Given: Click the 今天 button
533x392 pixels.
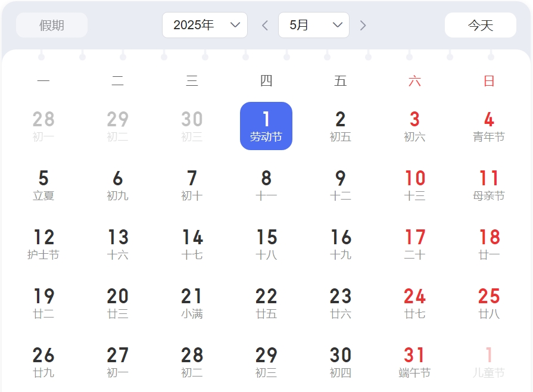Looking at the screenshot, I should 480,25.
